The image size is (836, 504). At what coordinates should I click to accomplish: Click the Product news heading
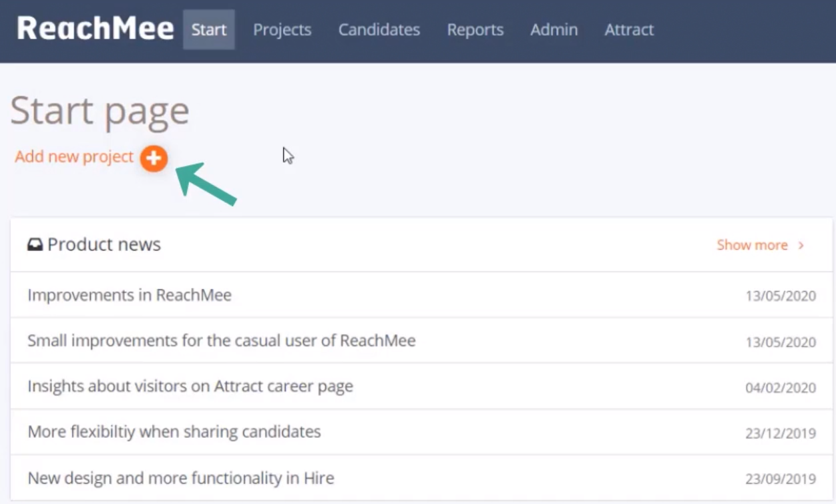[104, 244]
